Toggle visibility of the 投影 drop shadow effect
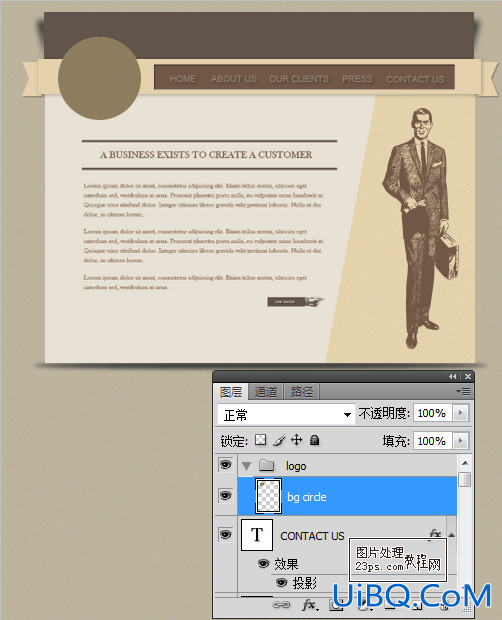Viewport: 502px width, 620px height. click(281, 582)
